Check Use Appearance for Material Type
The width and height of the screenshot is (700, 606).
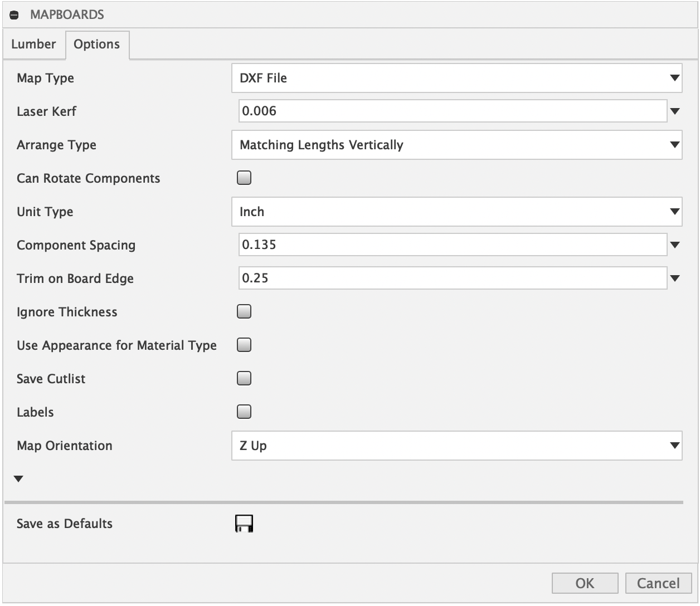click(x=244, y=345)
